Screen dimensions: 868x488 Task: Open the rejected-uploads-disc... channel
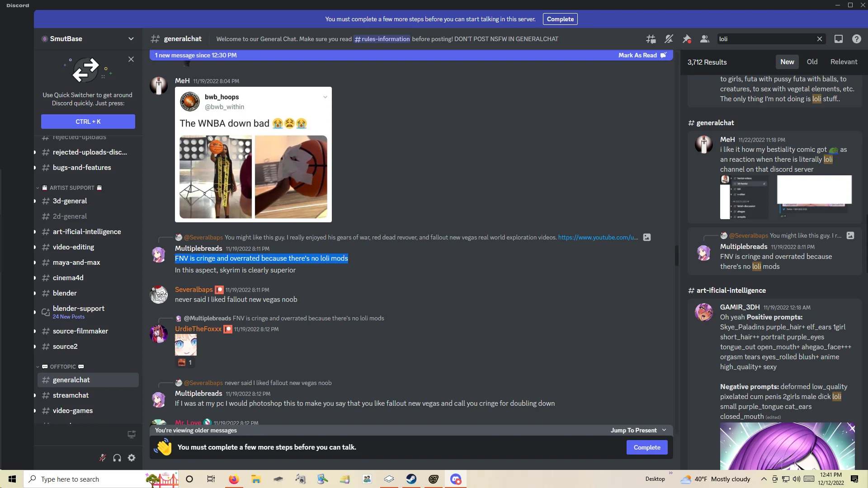[x=88, y=152]
